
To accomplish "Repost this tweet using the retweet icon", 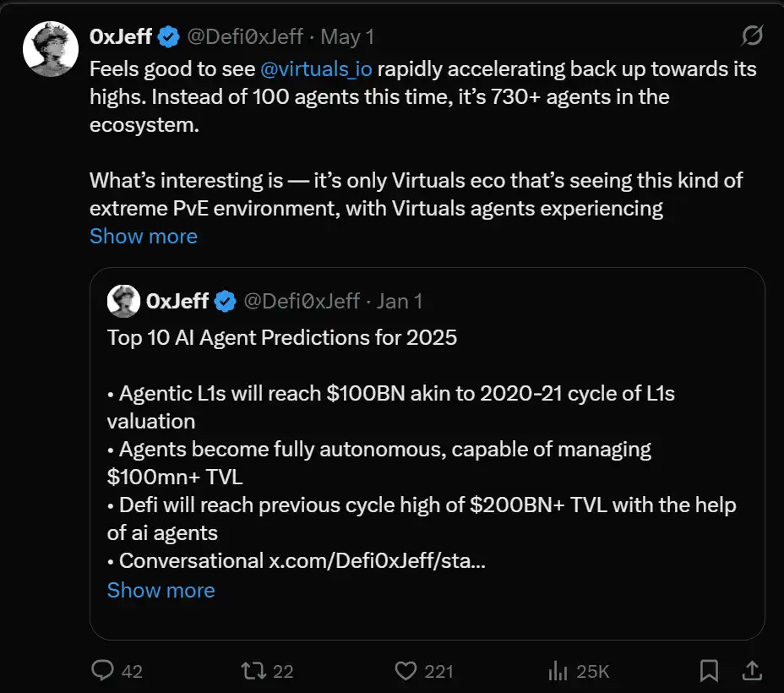I will [x=253, y=671].
